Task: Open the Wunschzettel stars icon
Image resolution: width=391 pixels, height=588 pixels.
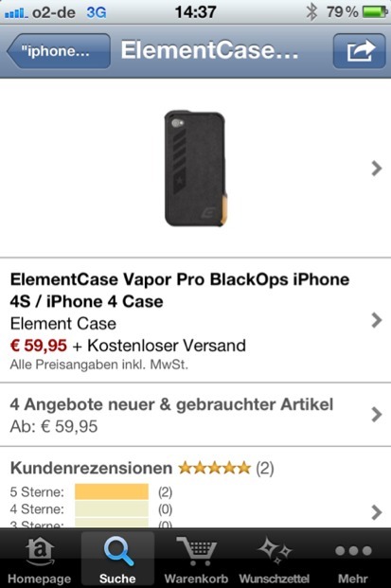Action: pyautogui.click(x=275, y=561)
